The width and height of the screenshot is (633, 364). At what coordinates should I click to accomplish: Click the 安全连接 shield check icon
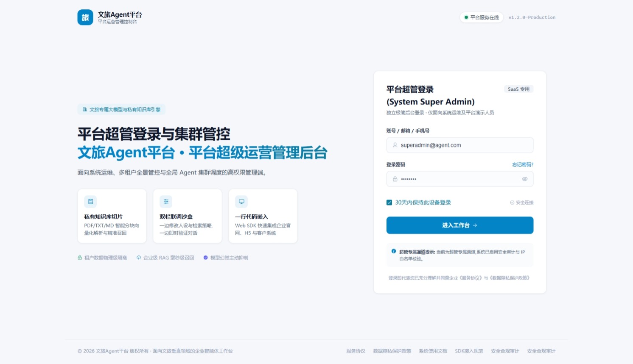click(512, 203)
